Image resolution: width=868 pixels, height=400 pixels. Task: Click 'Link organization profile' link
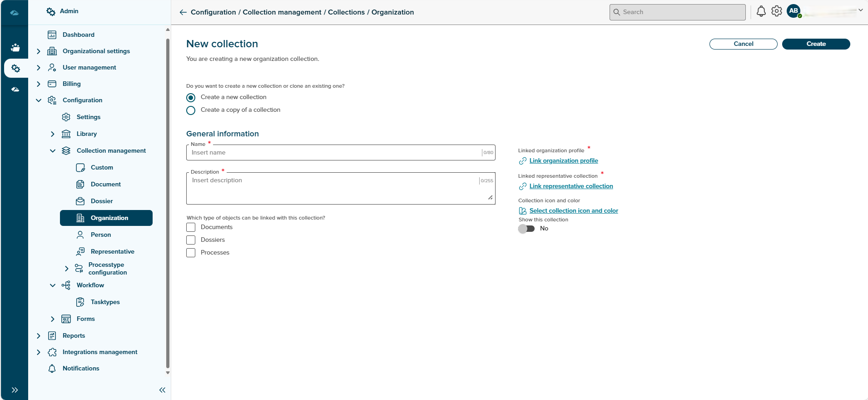coord(563,161)
